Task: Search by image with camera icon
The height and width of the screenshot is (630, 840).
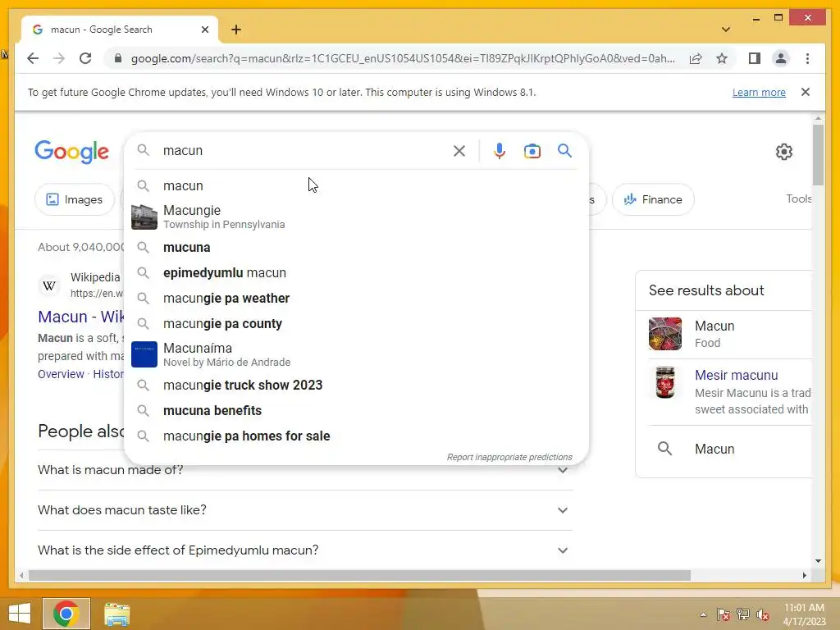Action: [x=532, y=151]
